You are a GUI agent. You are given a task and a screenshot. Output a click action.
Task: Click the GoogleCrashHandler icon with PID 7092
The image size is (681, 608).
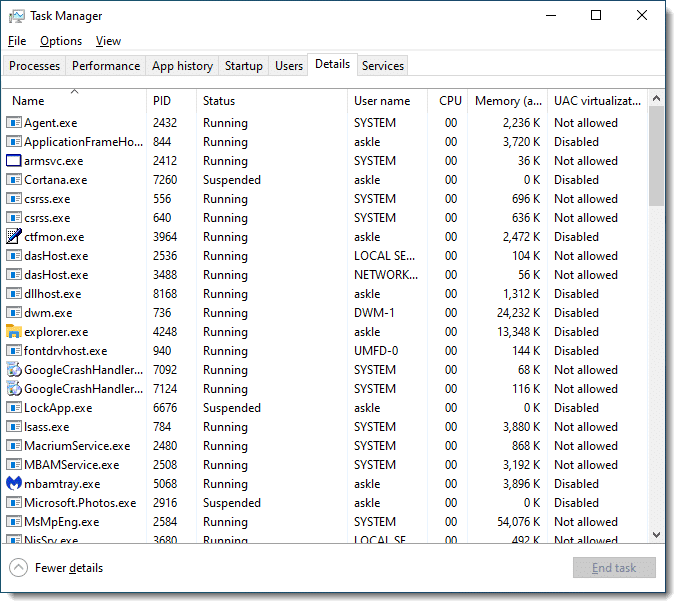click(14, 370)
